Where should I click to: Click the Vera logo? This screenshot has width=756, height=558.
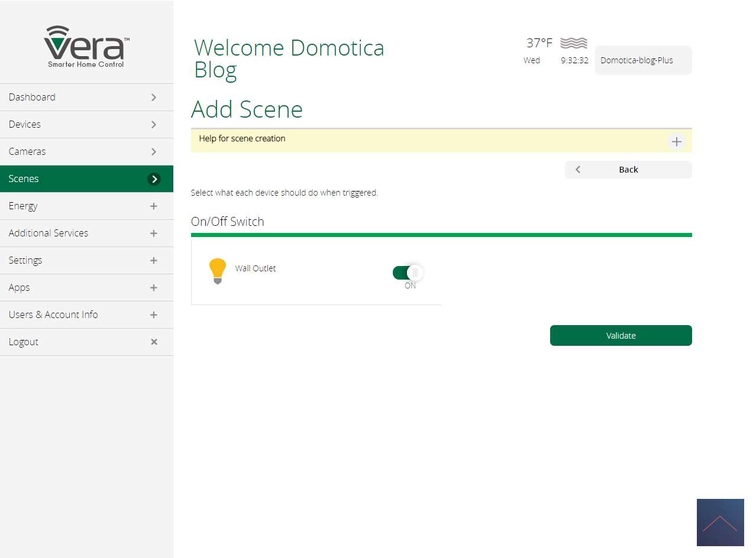click(x=86, y=47)
